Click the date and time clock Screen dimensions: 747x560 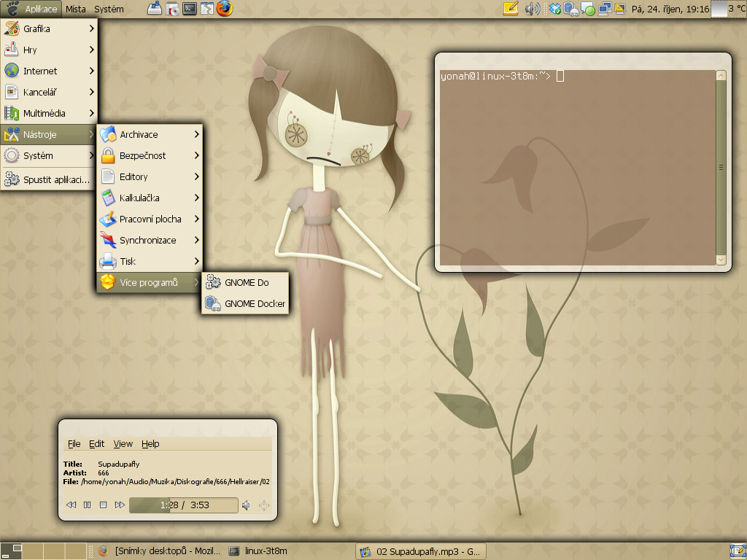pos(670,9)
